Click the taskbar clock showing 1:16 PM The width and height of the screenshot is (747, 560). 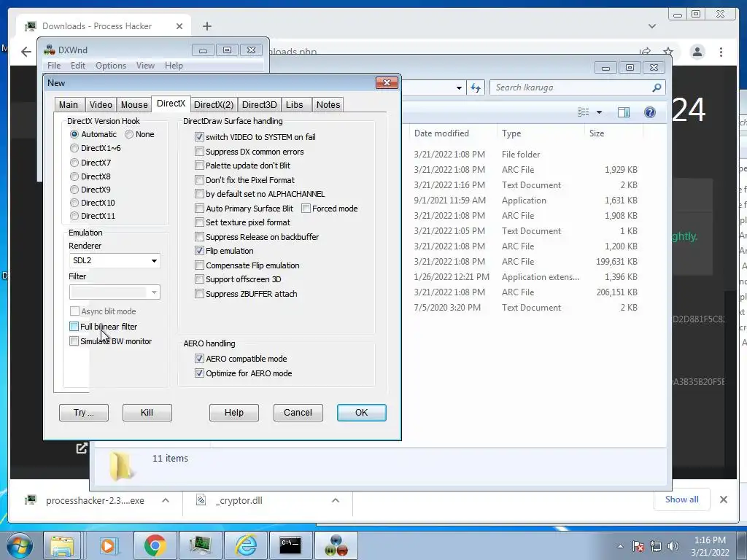[x=710, y=545]
